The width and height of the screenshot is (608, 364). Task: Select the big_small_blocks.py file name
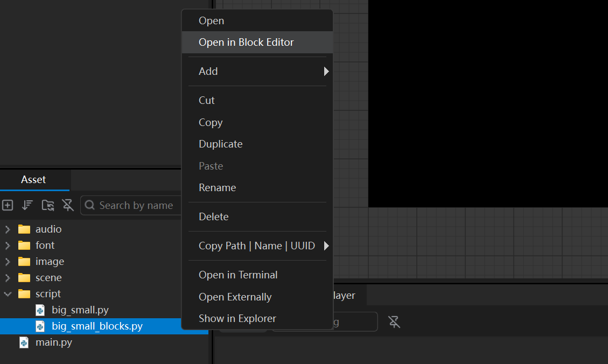(97, 326)
